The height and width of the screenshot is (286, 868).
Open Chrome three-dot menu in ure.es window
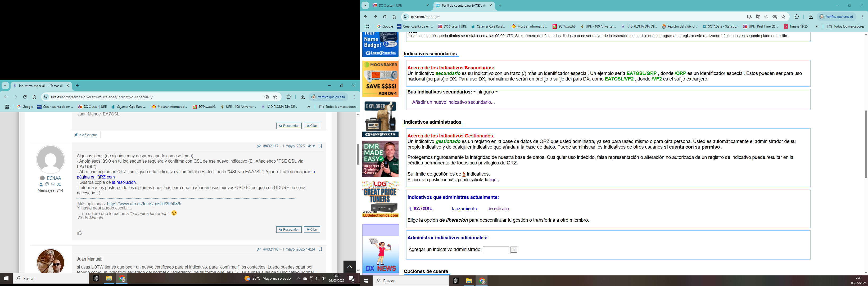click(x=354, y=97)
